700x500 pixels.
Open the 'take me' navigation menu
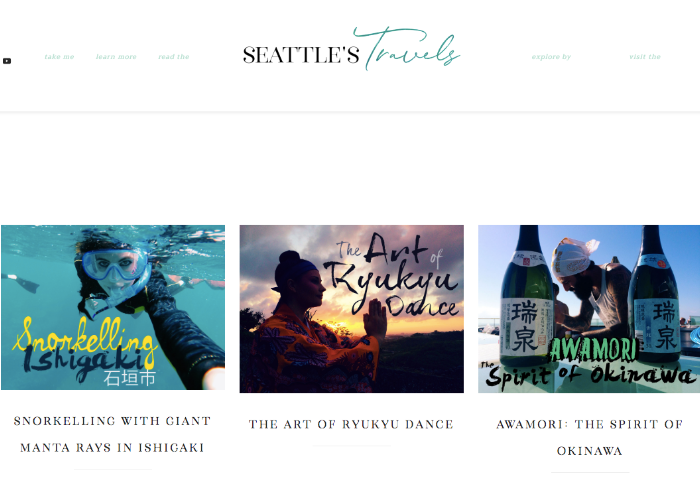(59, 57)
